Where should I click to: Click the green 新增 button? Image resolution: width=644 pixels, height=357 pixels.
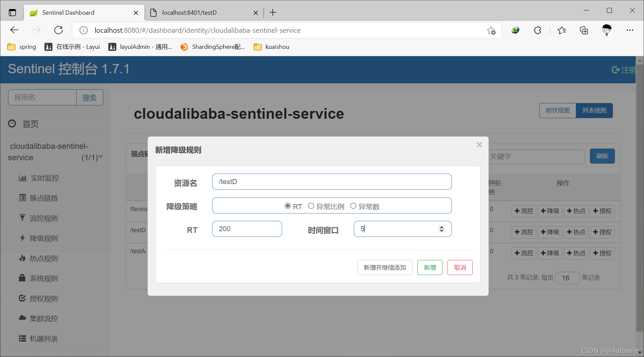coord(430,268)
